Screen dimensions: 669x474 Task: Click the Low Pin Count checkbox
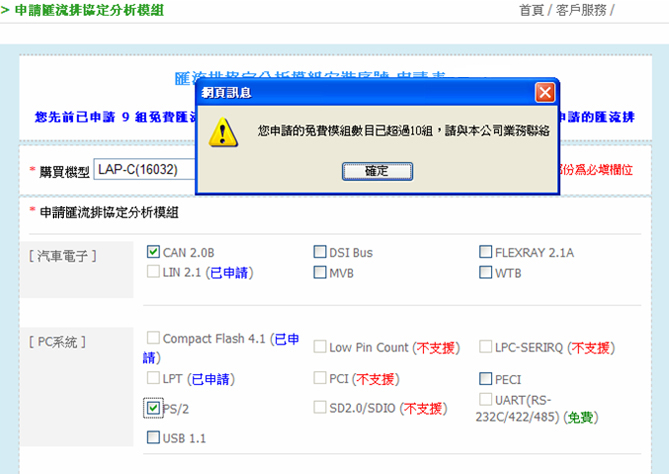coord(319,347)
